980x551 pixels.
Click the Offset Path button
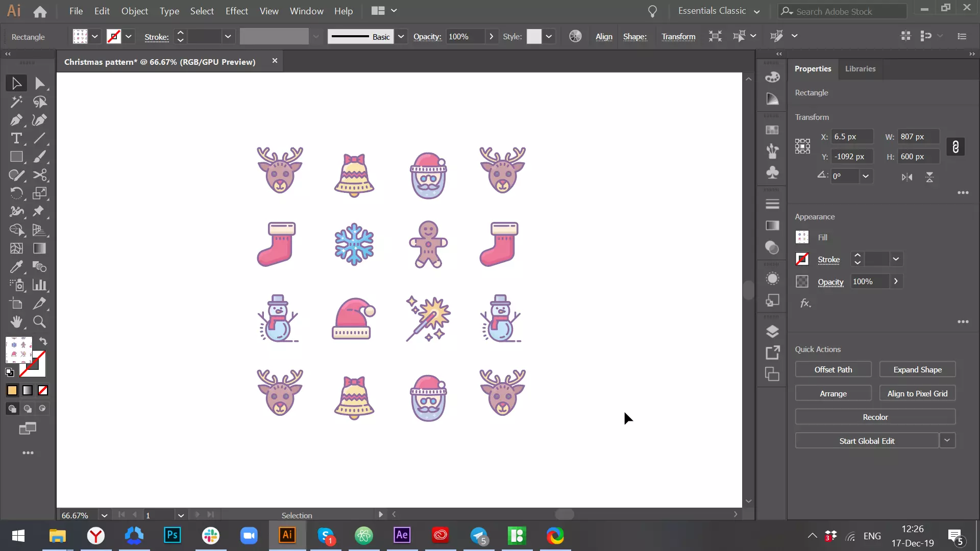(833, 369)
